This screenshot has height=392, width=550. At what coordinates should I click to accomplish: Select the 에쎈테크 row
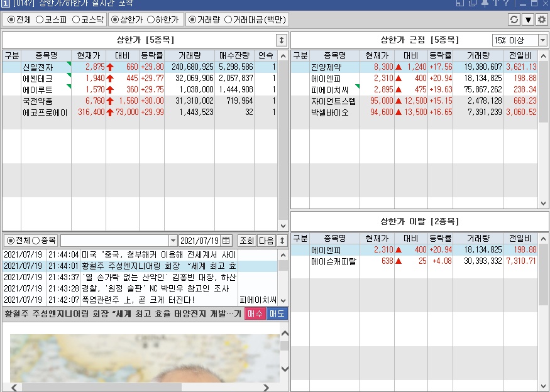(140, 78)
